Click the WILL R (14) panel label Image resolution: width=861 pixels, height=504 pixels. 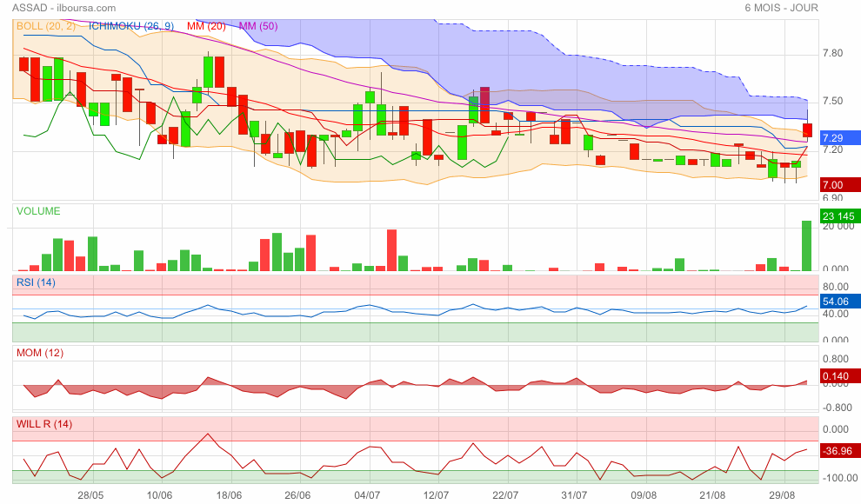pos(44,424)
